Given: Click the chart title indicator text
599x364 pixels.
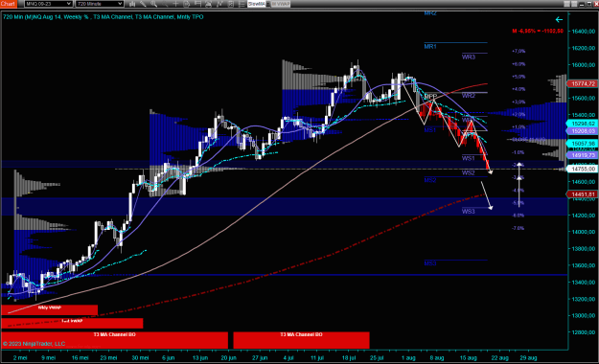Looking at the screenshot, I should click(x=104, y=17).
